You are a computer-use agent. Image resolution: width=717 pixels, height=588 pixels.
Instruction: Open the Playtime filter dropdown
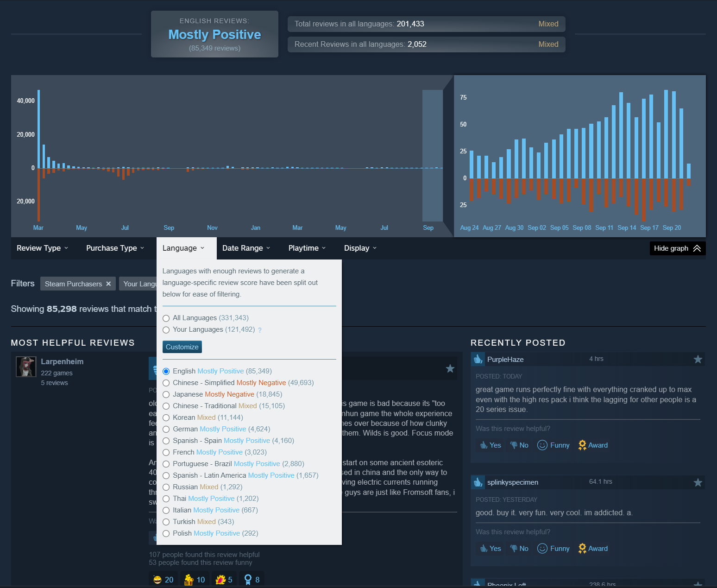307,248
